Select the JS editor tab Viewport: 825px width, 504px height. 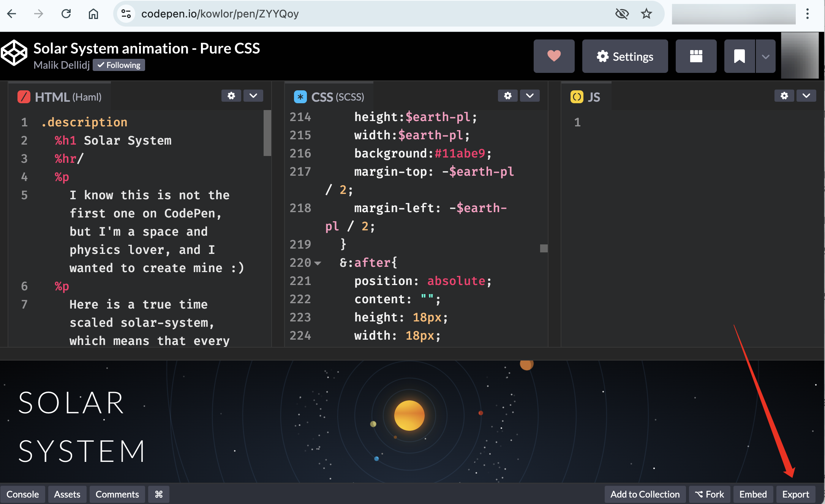[x=586, y=97]
